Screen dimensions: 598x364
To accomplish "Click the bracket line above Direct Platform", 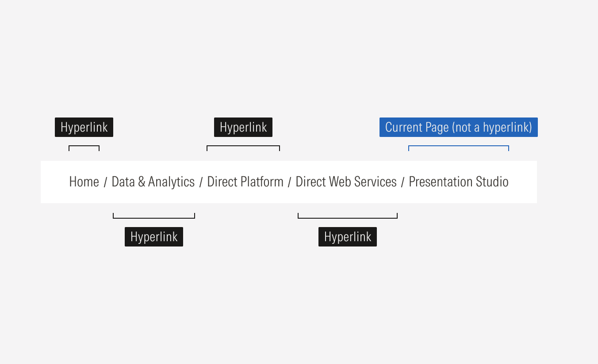I will [x=243, y=146].
